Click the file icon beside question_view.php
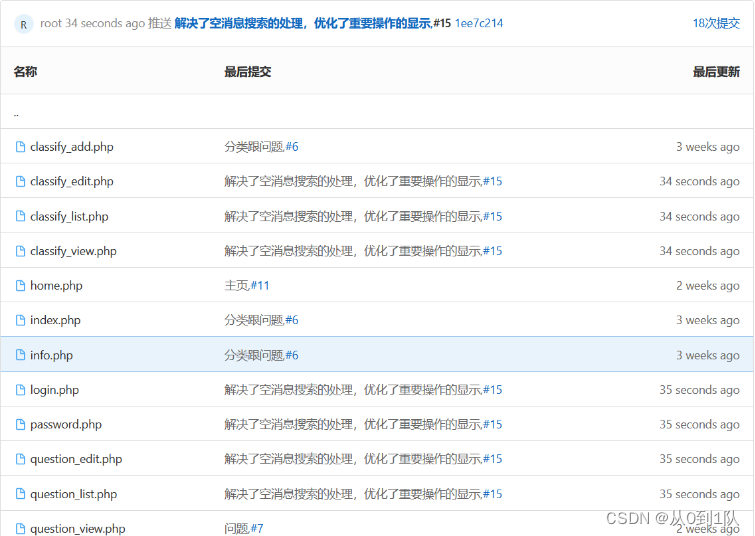This screenshot has height=536, width=755. tap(20, 528)
